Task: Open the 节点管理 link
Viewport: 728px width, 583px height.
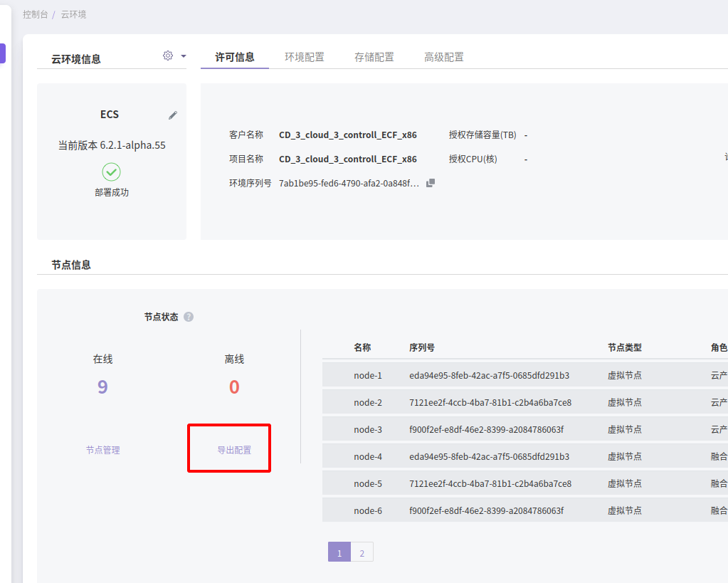Action: point(103,450)
